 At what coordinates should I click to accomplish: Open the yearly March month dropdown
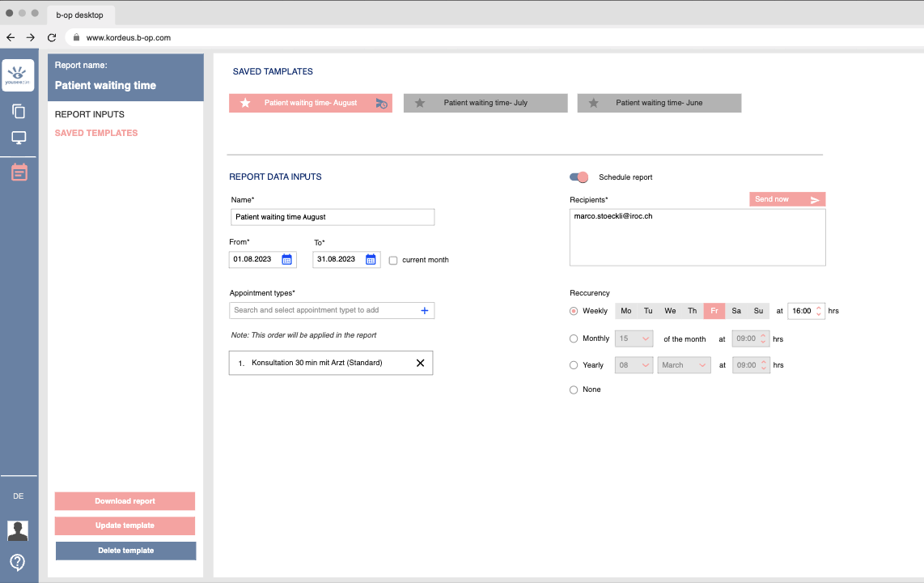(684, 365)
